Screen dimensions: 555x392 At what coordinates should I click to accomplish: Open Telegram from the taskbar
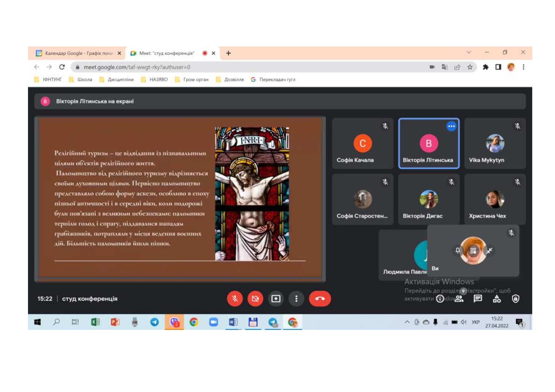pyautogui.click(x=154, y=322)
